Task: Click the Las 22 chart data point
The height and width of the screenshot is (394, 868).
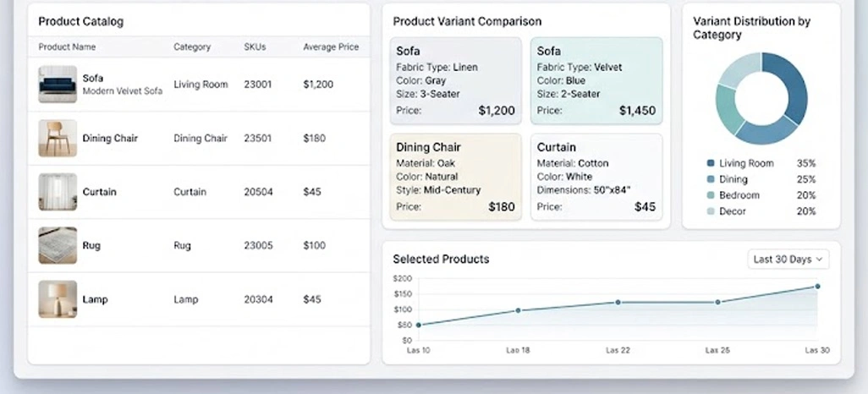Action: click(618, 302)
